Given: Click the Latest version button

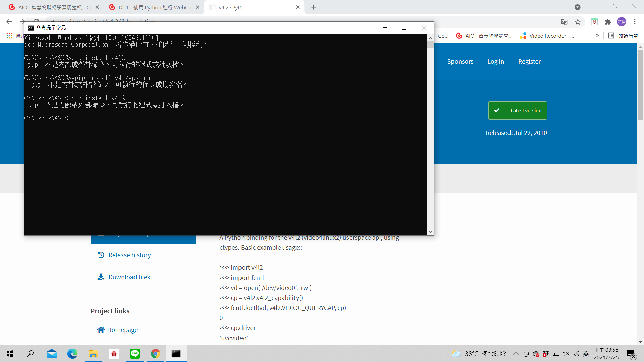Looking at the screenshot, I should (518, 111).
